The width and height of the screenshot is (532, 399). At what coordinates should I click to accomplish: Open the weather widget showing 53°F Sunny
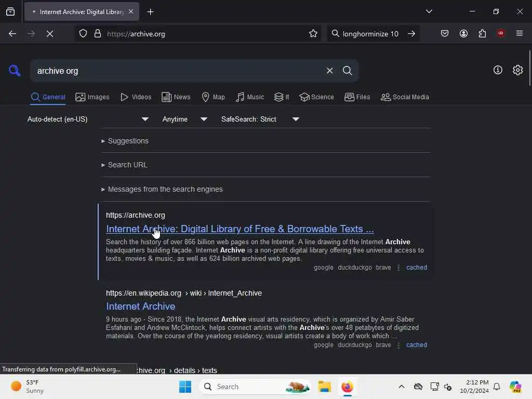(27, 387)
